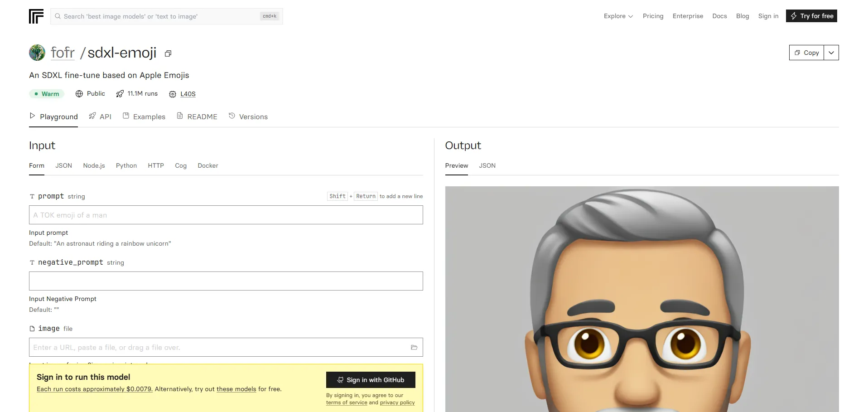The image size is (868, 412).
Task: Click the copy model name icon
Action: [x=168, y=53]
